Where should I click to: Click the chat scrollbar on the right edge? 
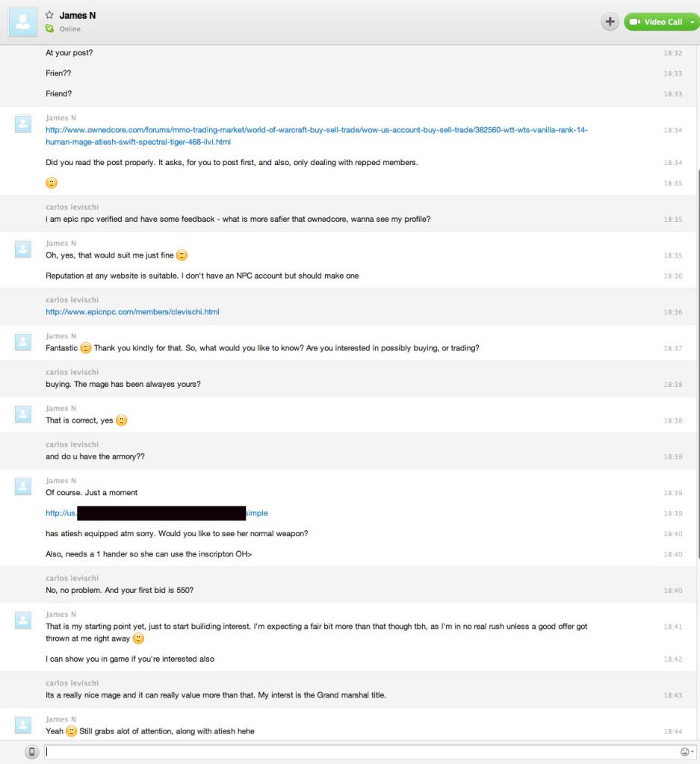coord(698,364)
